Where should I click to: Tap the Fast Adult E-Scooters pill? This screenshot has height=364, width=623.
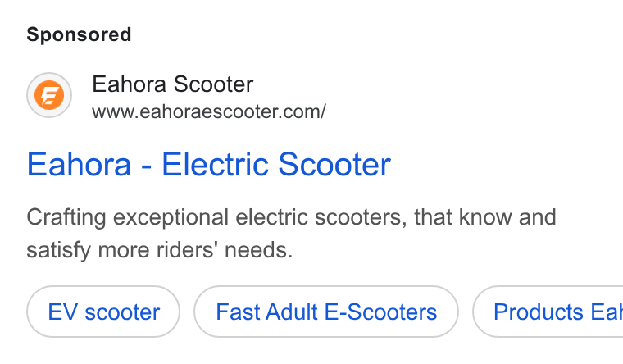point(326,312)
